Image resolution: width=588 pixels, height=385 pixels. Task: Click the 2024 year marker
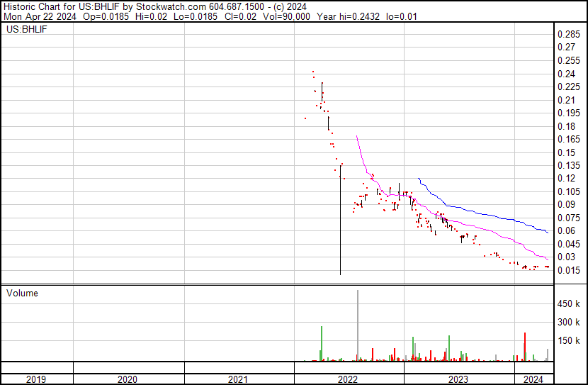532,379
